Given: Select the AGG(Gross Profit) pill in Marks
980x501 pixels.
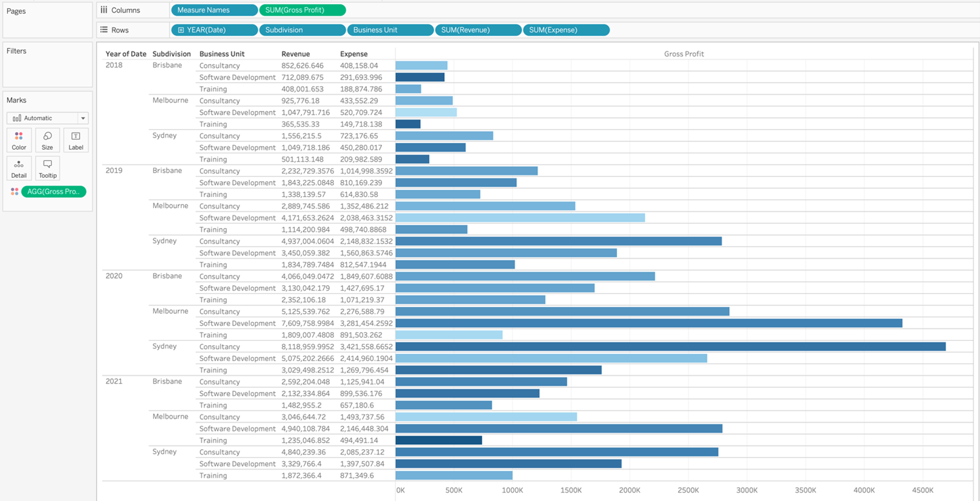Looking at the screenshot, I should [54, 192].
